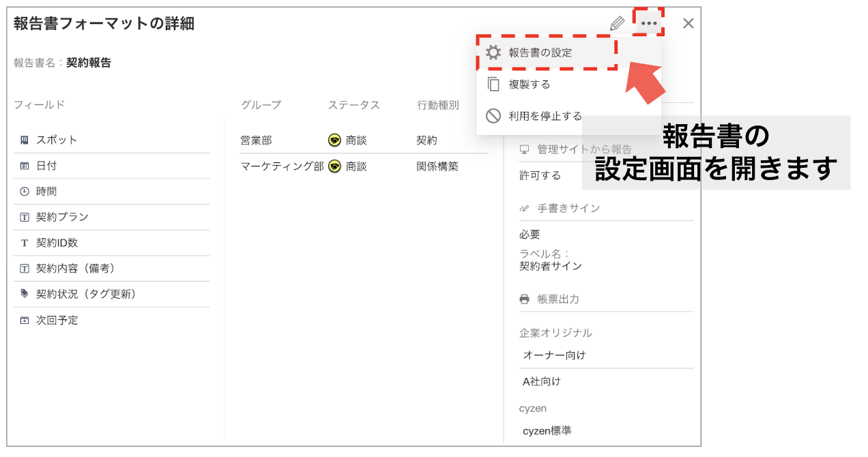The image size is (868, 457).
Task: Select the 契約ID数 field row
Action: tap(111, 243)
